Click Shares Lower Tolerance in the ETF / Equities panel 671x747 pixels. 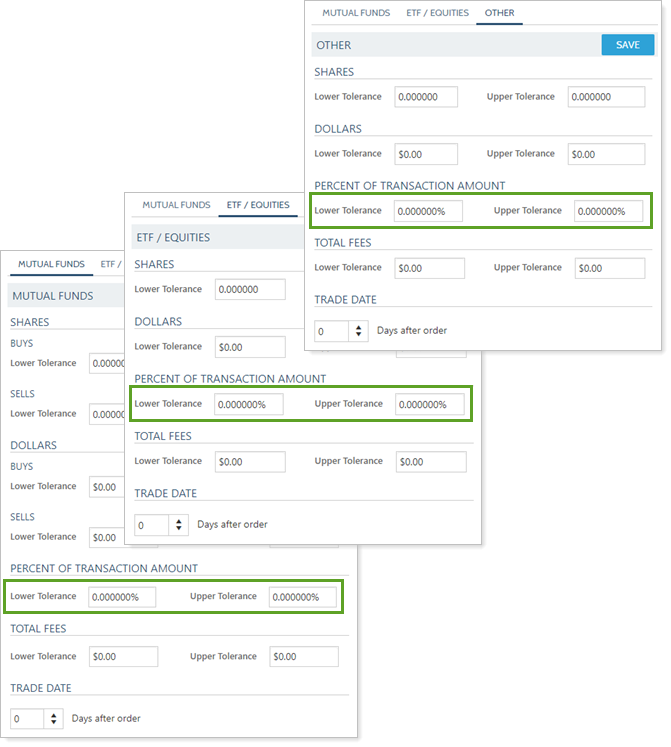tap(250, 290)
